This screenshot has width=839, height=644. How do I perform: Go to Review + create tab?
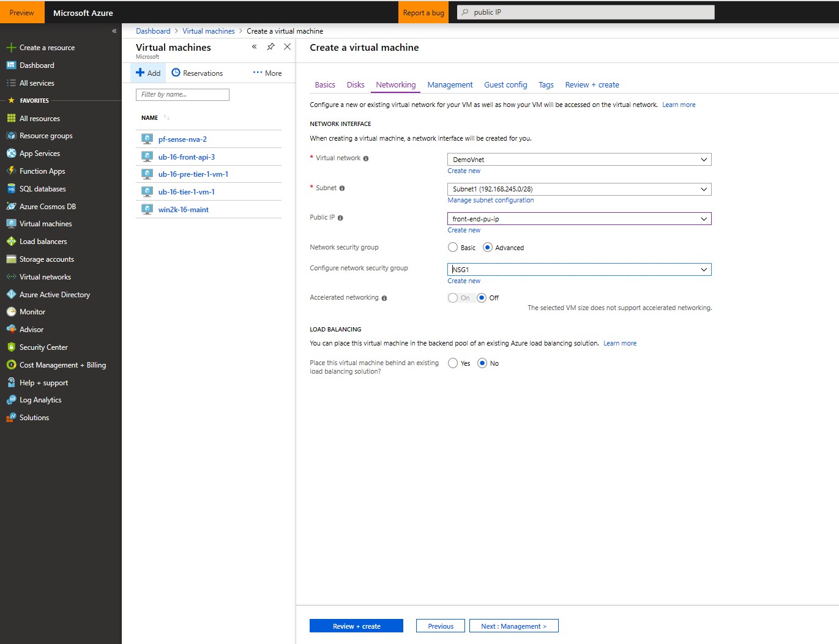[x=592, y=85]
